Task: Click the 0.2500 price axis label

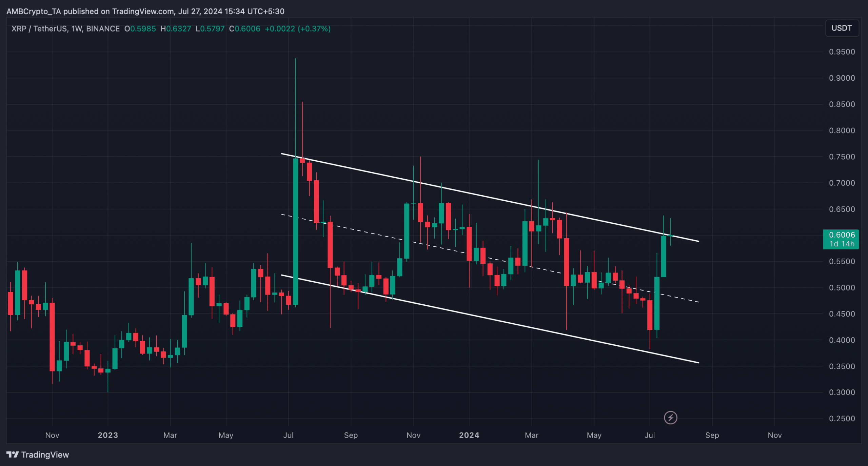Action: (x=842, y=419)
